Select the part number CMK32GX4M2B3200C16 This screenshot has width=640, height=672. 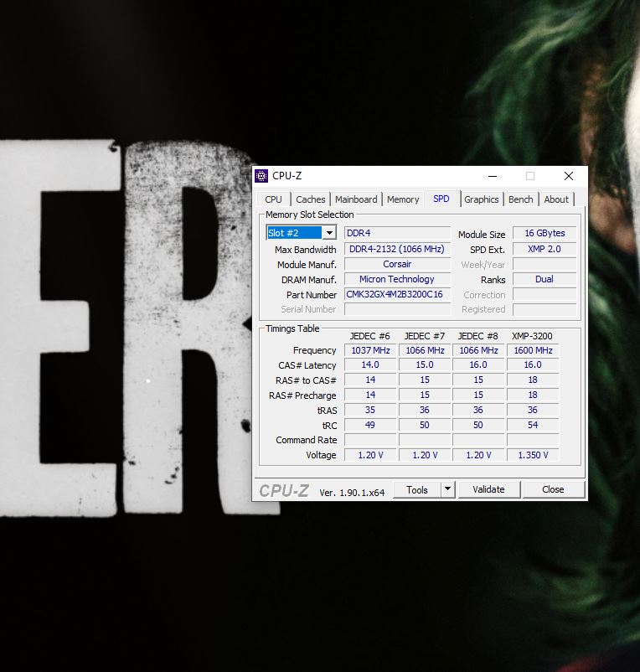coord(397,294)
